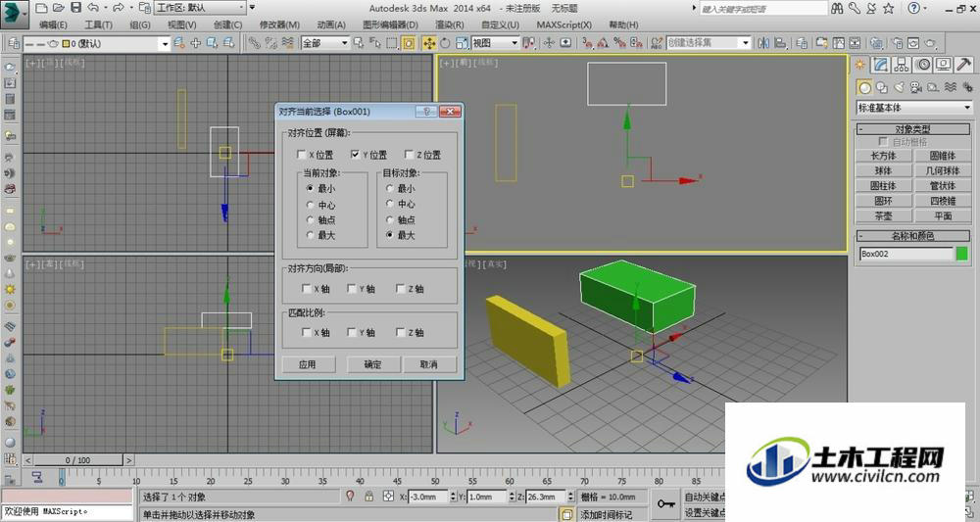Click the Align tool icon
Image resolution: width=980 pixels, height=522 pixels.
tap(780, 43)
